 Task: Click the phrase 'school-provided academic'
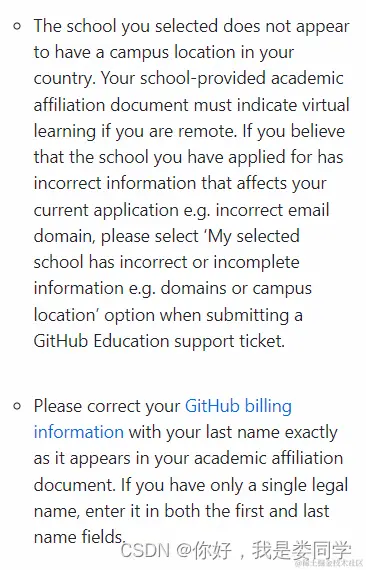click(x=242, y=79)
